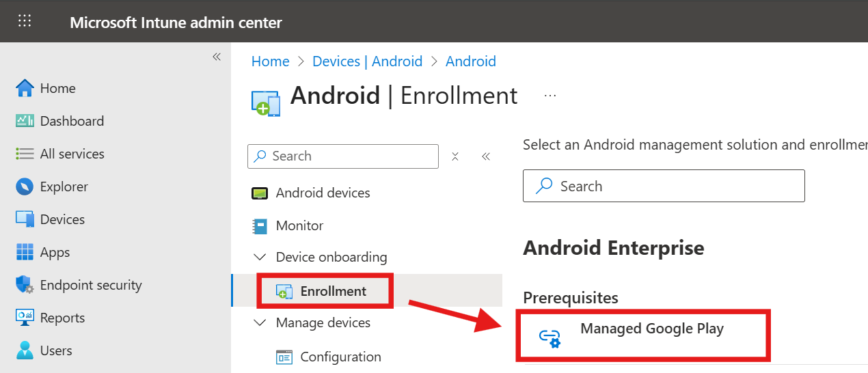Open the Users icon in sidebar
The width and height of the screenshot is (868, 373).
(x=25, y=350)
